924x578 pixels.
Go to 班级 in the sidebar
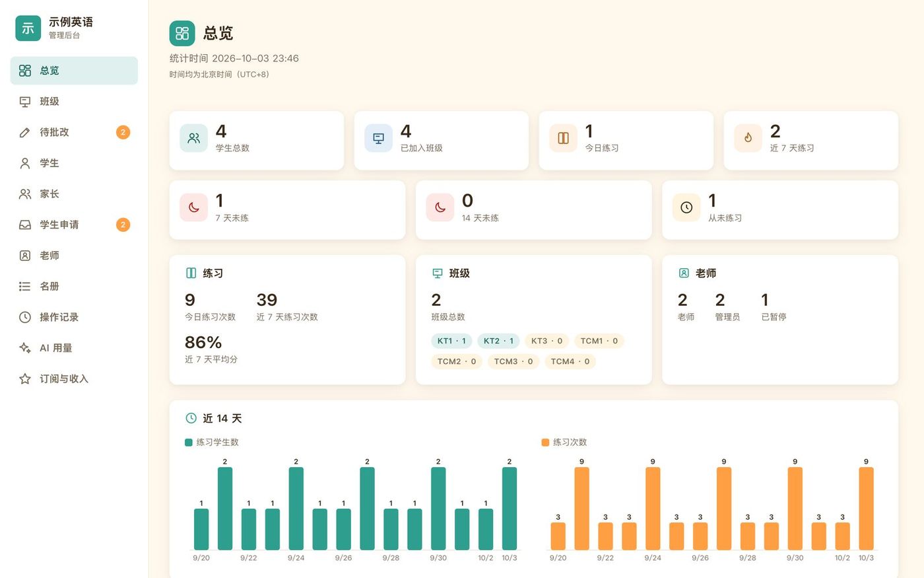tap(74, 102)
